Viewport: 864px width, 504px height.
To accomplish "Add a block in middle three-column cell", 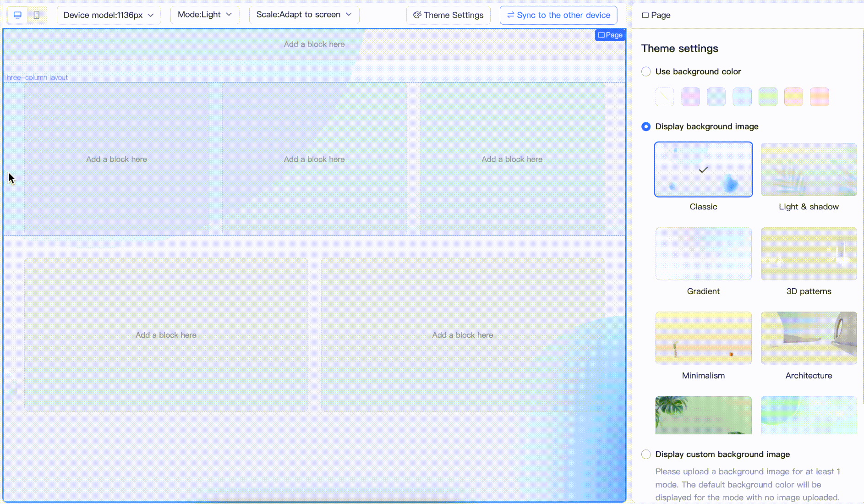I will point(314,159).
